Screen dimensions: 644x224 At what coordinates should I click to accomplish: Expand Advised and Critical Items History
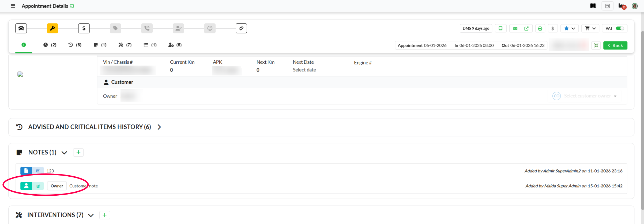159,127
